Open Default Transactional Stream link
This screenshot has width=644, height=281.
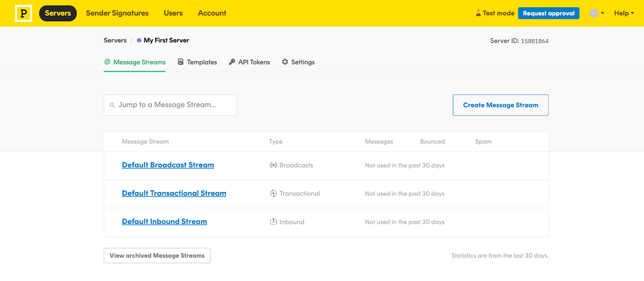[x=174, y=194]
